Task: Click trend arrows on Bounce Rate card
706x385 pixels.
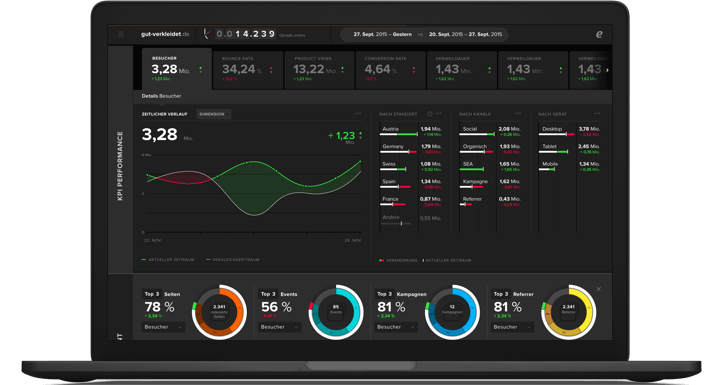Action: point(271,70)
